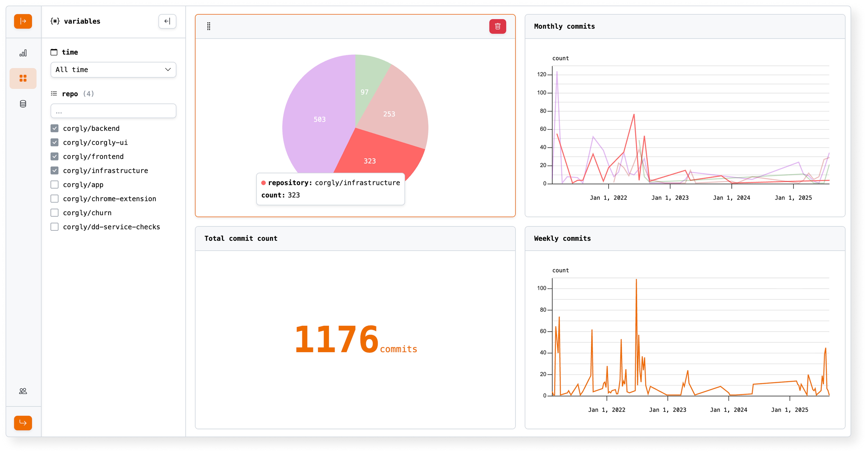Open the users/team icon

[23, 391]
